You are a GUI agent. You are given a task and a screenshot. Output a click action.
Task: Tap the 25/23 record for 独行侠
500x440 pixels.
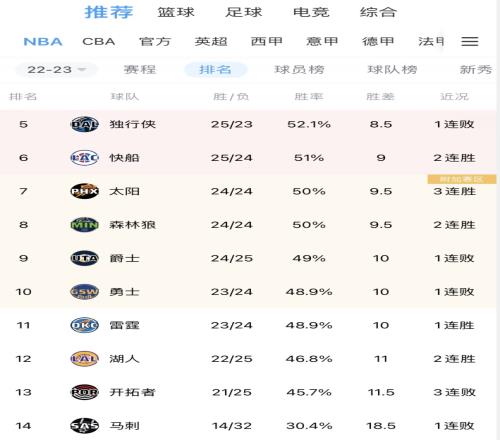coord(232,124)
